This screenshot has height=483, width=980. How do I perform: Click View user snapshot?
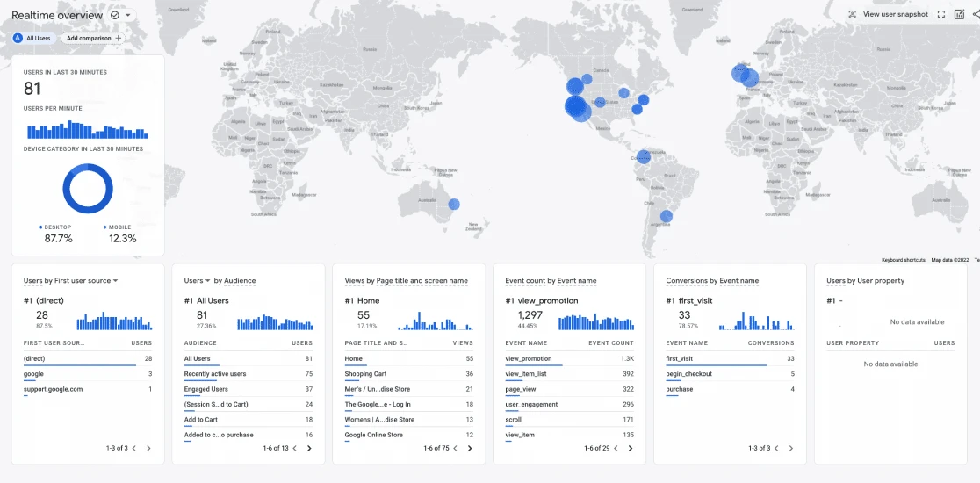(x=888, y=14)
